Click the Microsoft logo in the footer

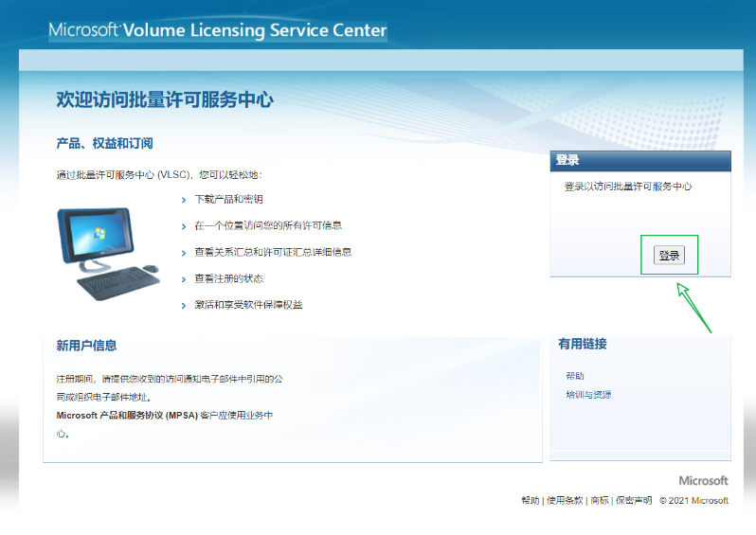[x=704, y=480]
